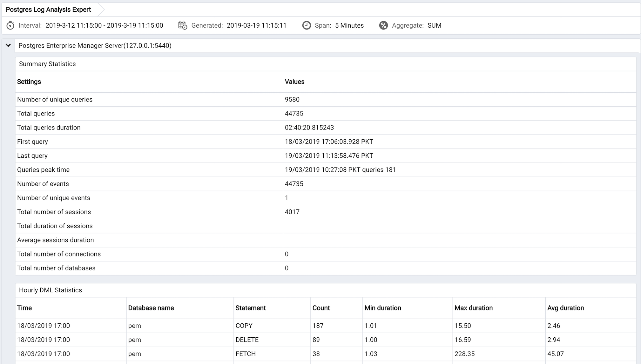Select the aggregate value SUM
Image resolution: width=641 pixels, height=364 pixels.
point(434,25)
